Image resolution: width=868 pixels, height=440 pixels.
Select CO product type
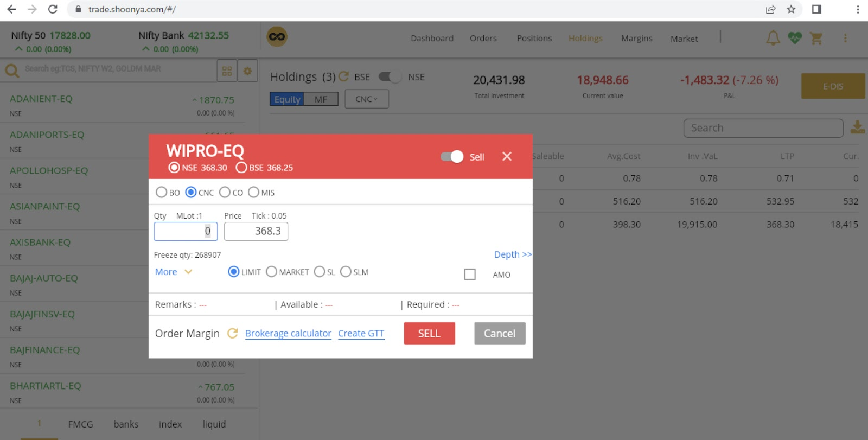coord(225,192)
